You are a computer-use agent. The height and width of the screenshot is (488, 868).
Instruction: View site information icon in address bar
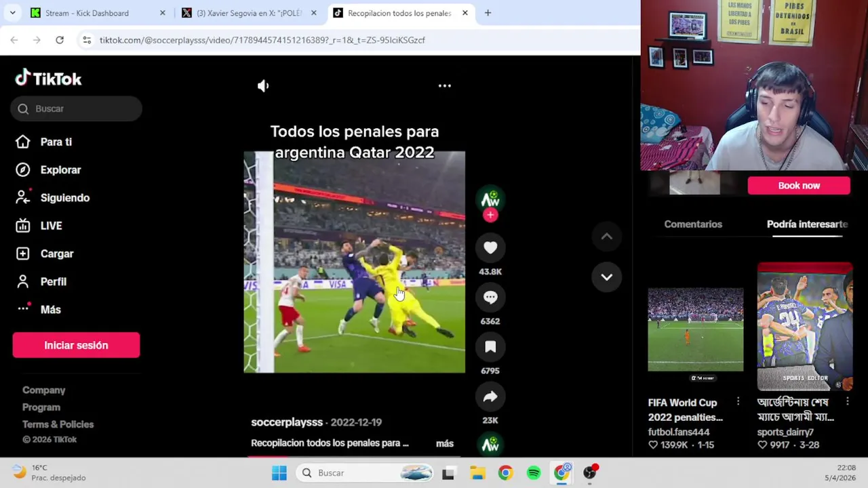coord(87,40)
